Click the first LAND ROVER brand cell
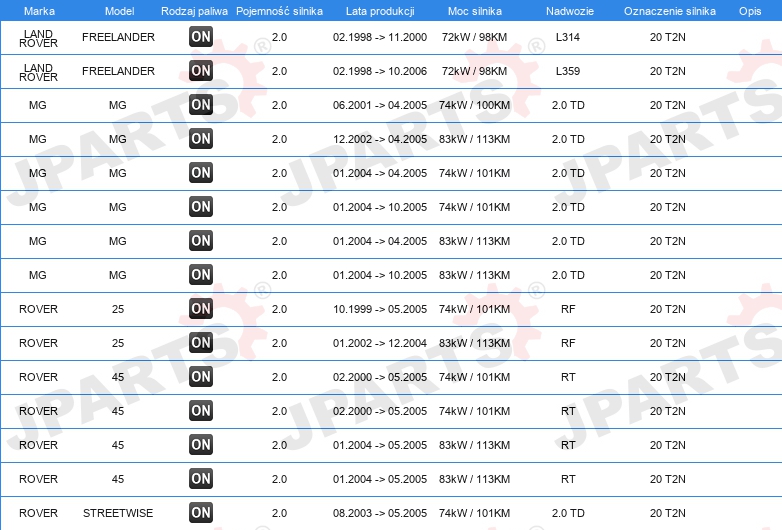The width and height of the screenshot is (782, 530). pos(38,38)
